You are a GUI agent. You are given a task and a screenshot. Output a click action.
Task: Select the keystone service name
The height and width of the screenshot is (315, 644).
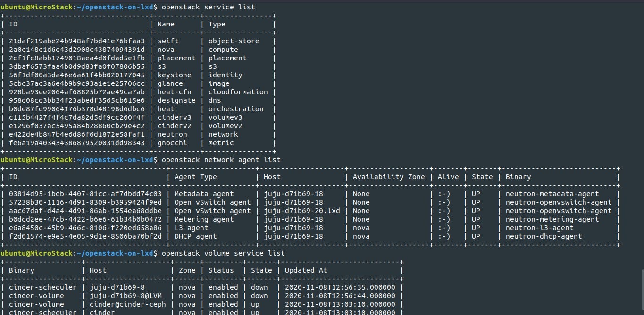(175, 75)
